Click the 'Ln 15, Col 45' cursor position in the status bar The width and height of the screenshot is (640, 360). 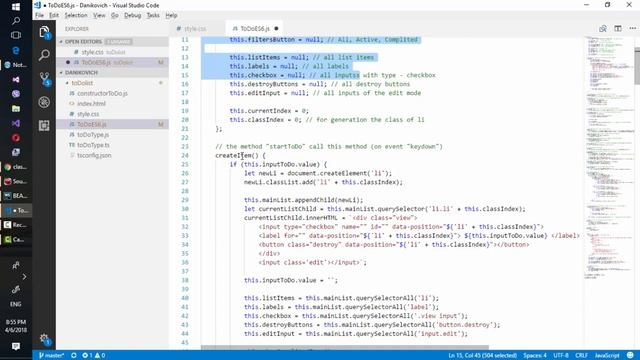tap(482, 356)
